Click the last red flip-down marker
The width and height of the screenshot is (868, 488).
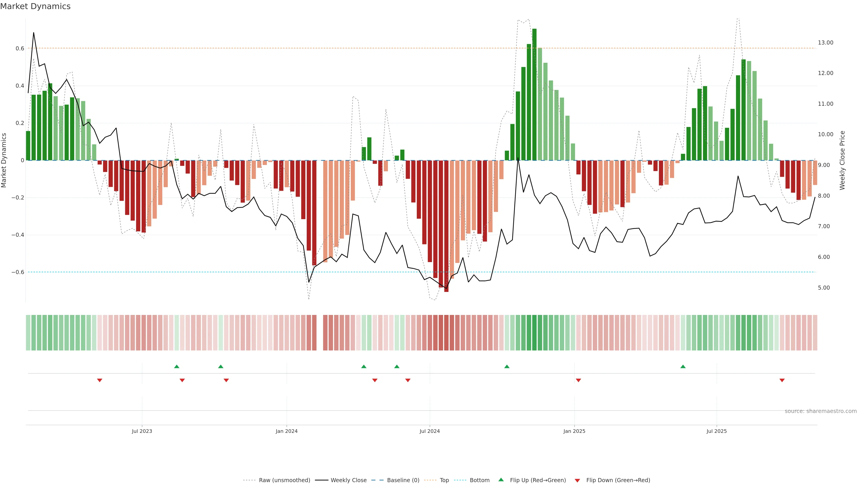click(782, 380)
